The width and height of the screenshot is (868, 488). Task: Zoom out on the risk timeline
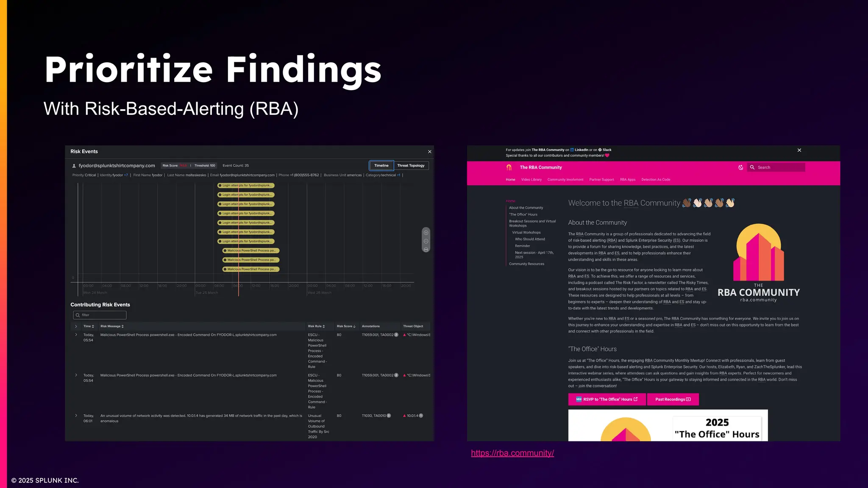[426, 241]
